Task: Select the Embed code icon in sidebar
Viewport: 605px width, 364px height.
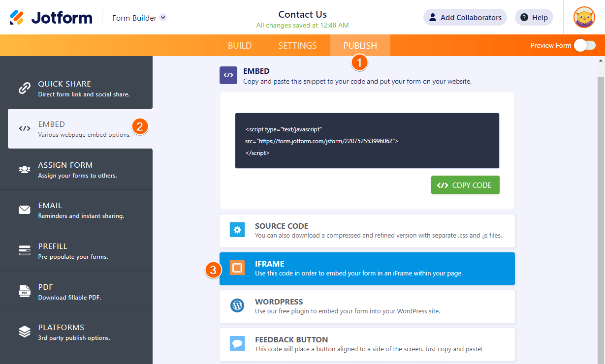Action: pos(25,129)
